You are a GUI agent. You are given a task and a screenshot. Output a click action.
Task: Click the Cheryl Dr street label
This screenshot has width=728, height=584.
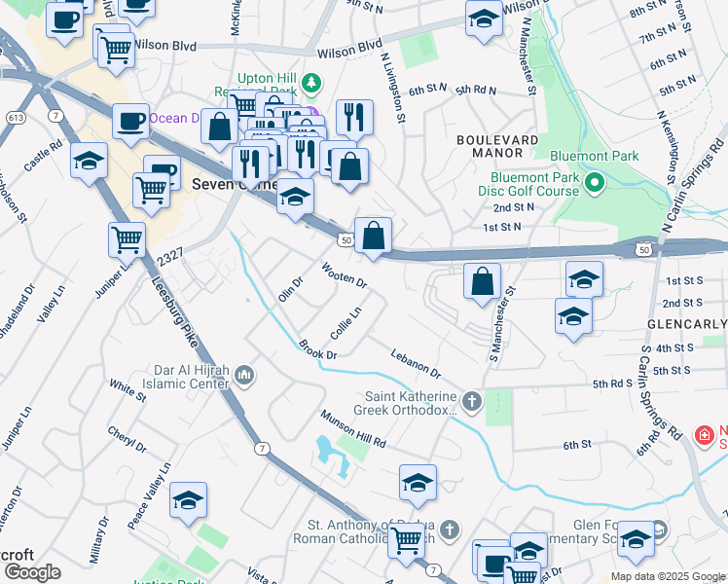(127, 440)
